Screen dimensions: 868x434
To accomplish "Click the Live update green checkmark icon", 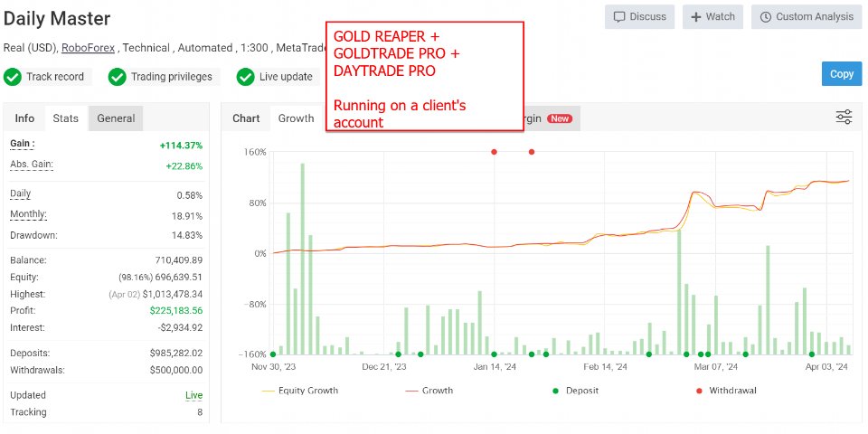I will 245,77.
